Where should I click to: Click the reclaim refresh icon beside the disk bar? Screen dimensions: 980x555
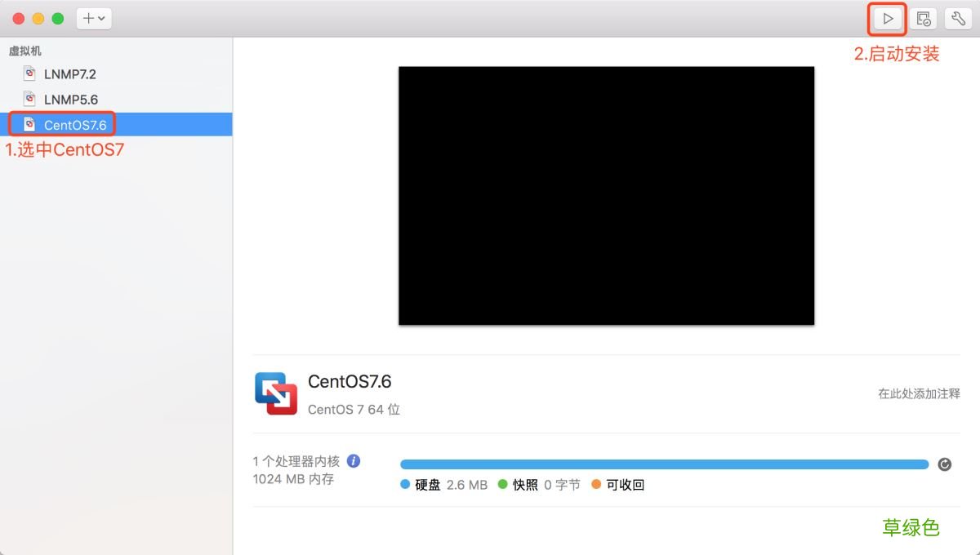click(x=945, y=464)
